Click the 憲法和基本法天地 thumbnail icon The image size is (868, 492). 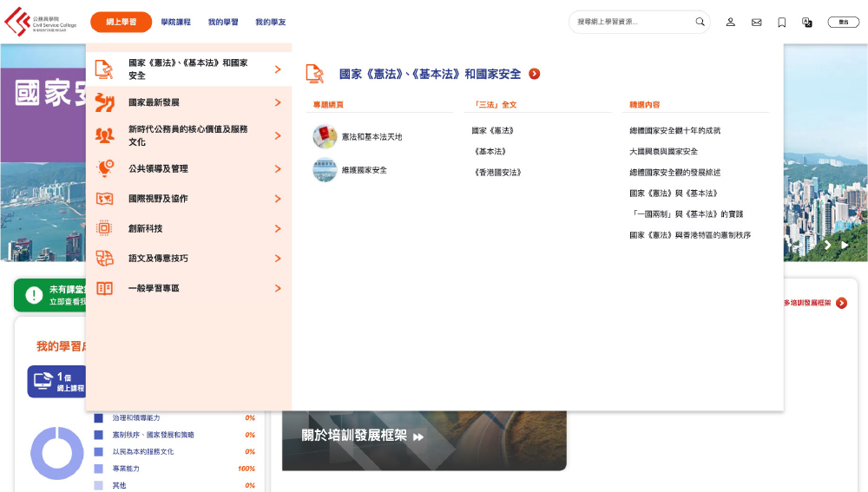(x=325, y=137)
